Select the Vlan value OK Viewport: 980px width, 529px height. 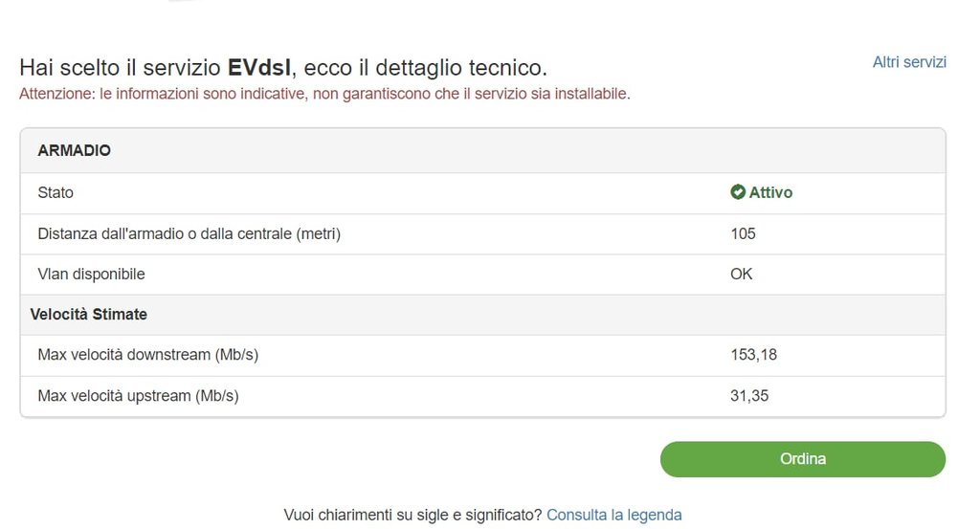(x=742, y=275)
